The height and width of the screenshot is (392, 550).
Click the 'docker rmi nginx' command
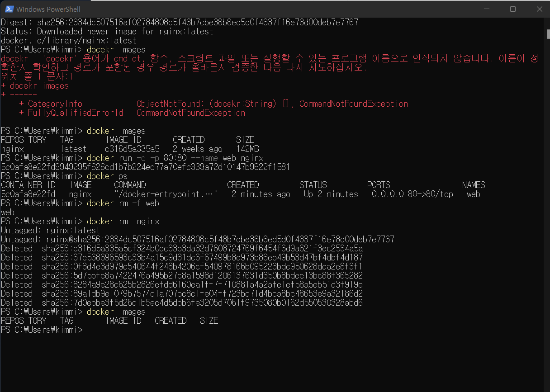click(x=123, y=221)
